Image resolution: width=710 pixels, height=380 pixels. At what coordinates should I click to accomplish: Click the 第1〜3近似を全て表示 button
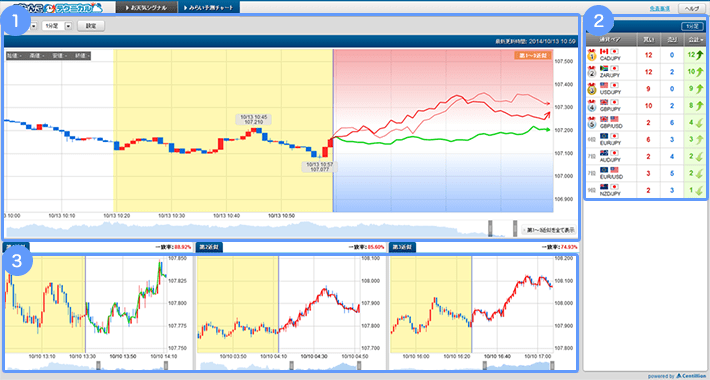[x=548, y=230]
